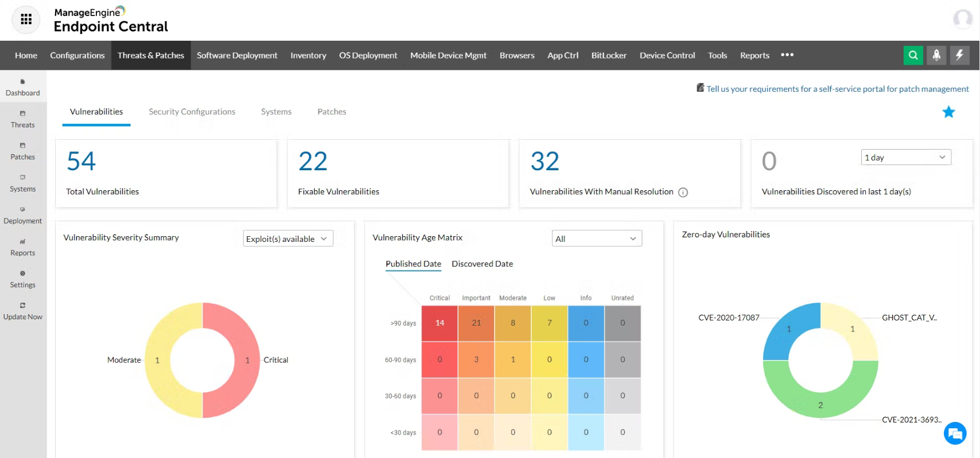
Task: Click the 54 Total Vulnerabilities count
Action: pyautogui.click(x=81, y=161)
